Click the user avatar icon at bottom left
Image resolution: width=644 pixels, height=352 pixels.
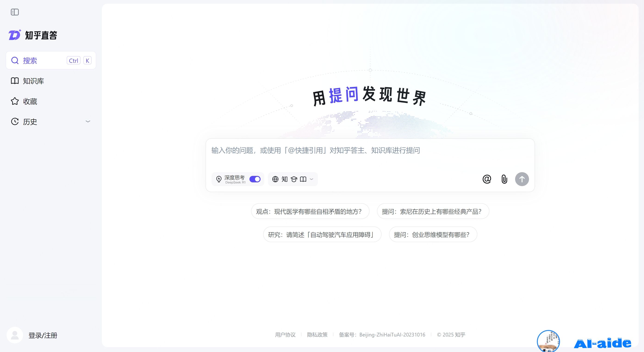15,335
